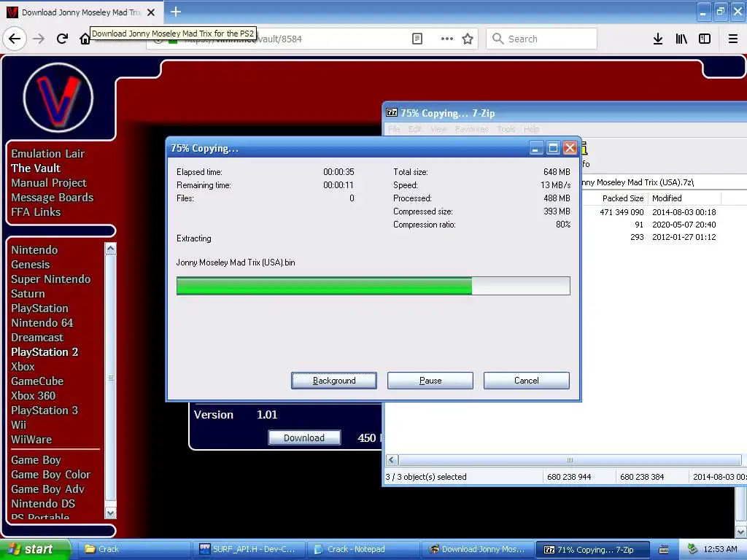This screenshot has height=560, width=747.
Task: Open the Emulation Lair link
Action: point(47,154)
